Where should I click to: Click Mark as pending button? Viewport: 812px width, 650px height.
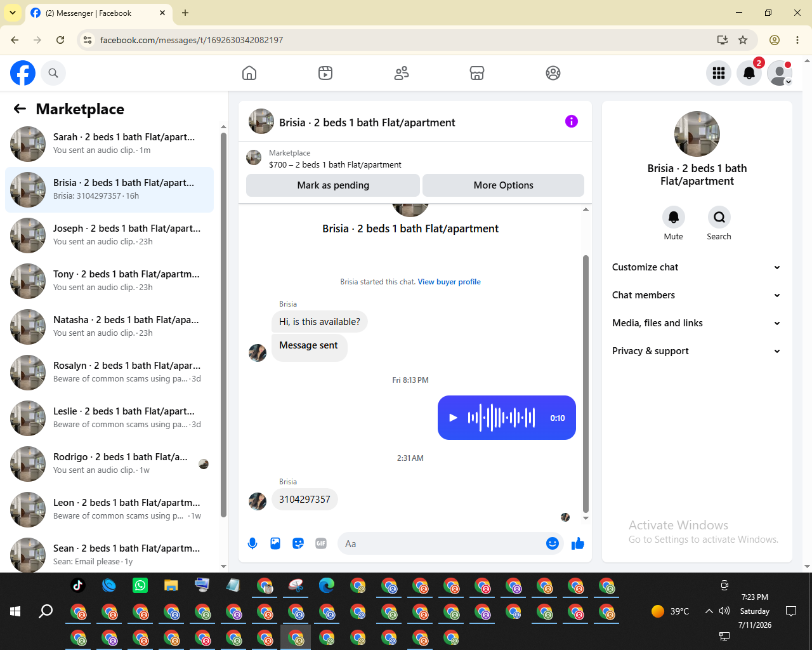pyautogui.click(x=333, y=185)
